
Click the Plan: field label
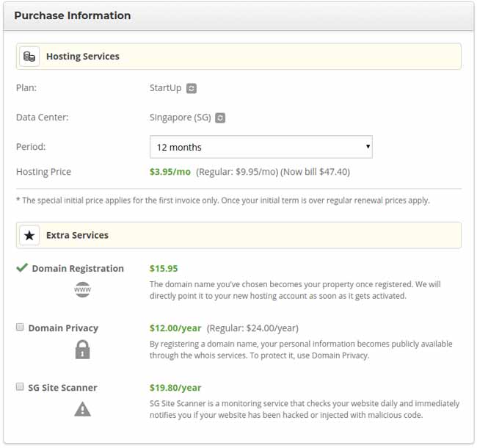point(26,88)
